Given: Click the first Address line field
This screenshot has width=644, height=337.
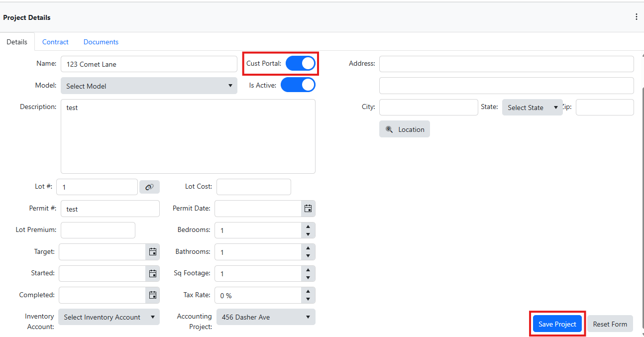Looking at the screenshot, I should (507, 64).
